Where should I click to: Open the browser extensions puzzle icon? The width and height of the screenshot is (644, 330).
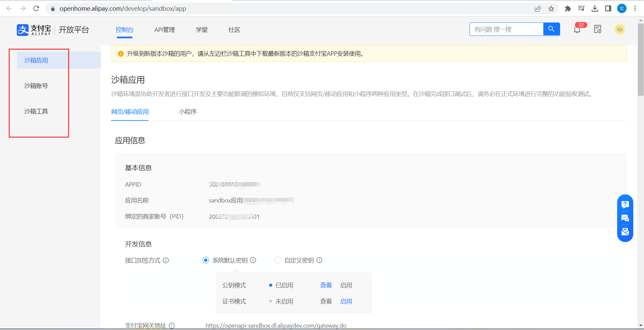coord(568,9)
